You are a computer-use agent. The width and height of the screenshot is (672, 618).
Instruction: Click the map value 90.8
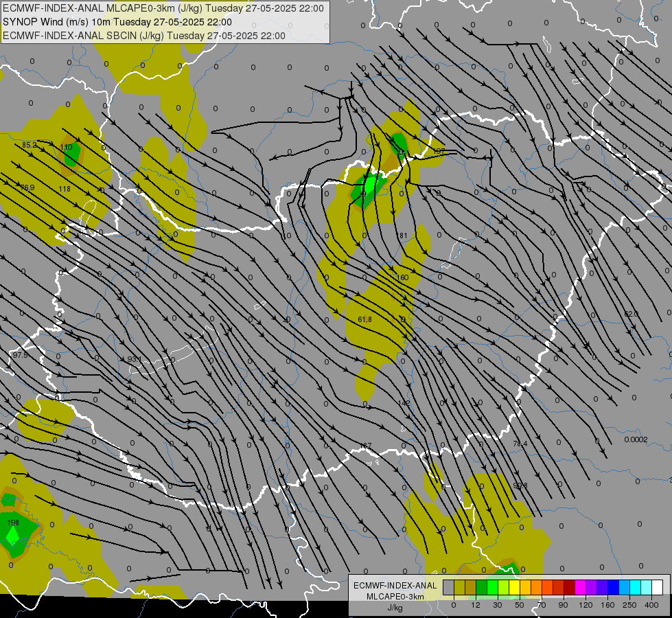pos(520,485)
